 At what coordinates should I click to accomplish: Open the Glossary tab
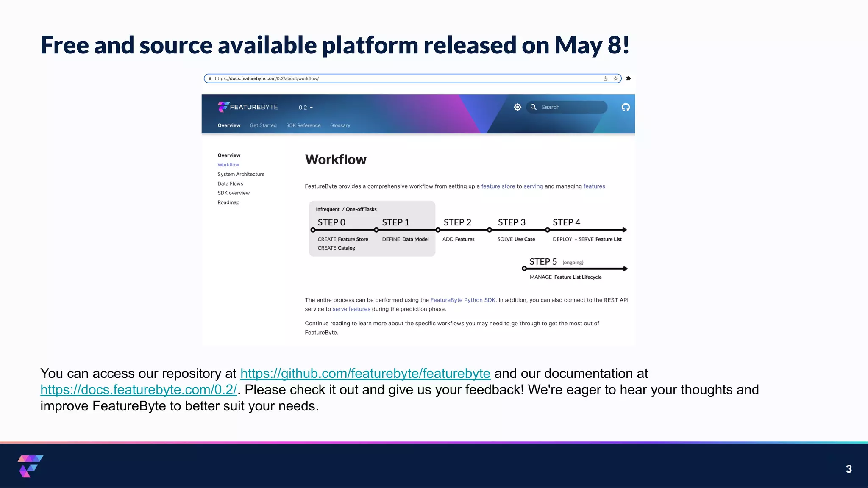[x=340, y=125]
